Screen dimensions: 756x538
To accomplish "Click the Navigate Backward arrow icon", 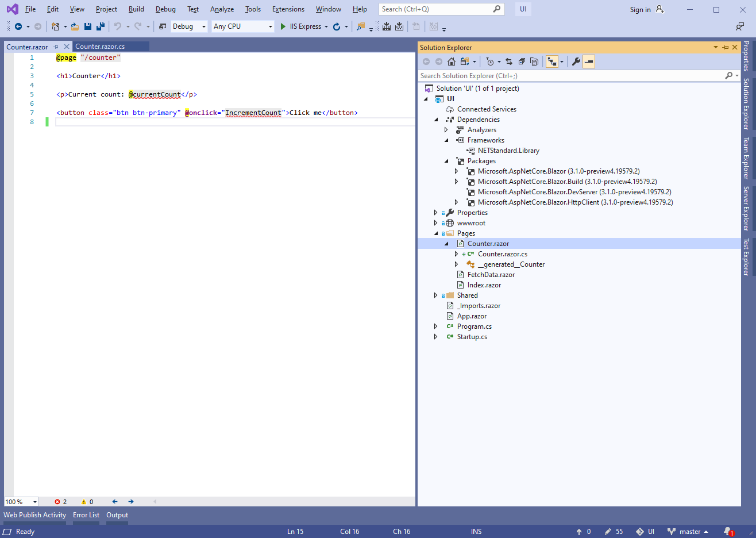I will coord(19,26).
